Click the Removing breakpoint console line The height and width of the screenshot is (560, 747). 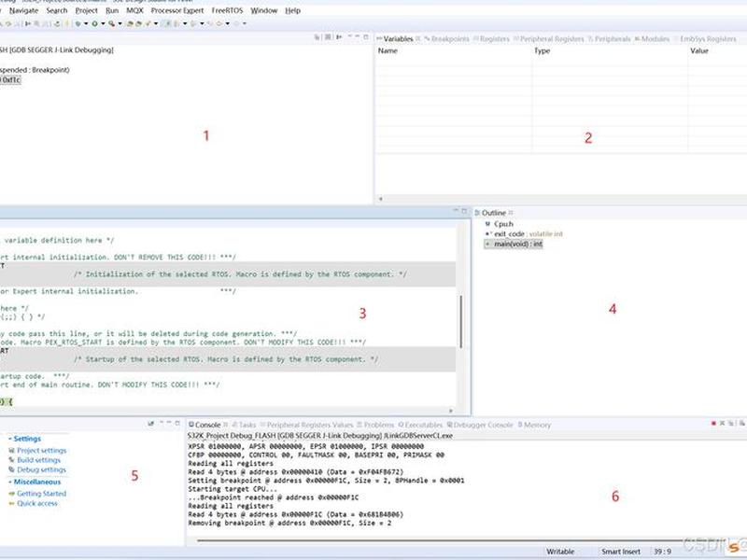289,523
